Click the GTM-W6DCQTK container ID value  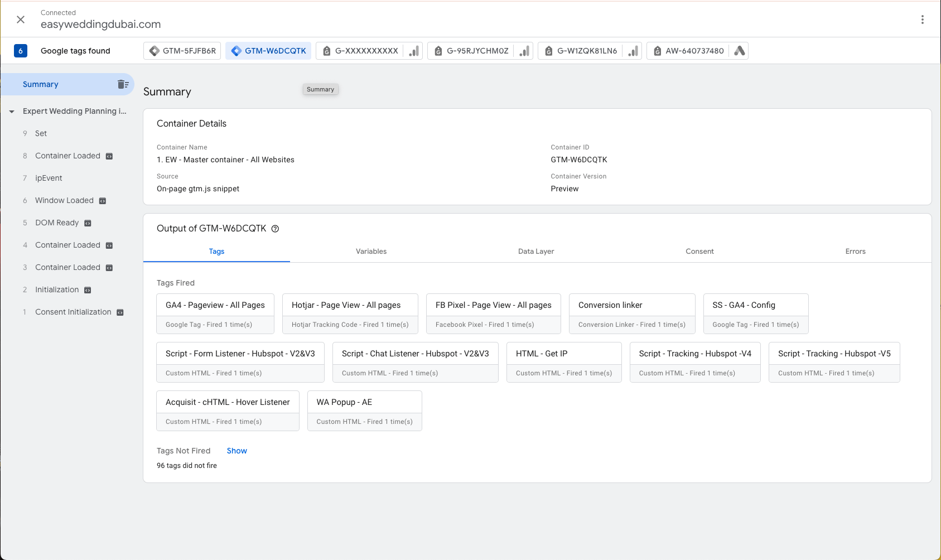click(x=579, y=160)
